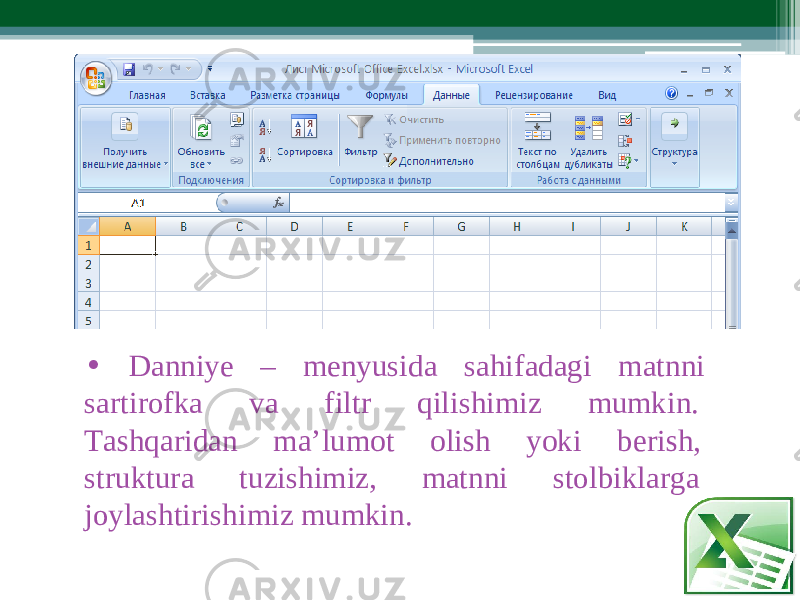Click Получить внешние данные button
Screen dimensions: 800x600
pos(125,141)
